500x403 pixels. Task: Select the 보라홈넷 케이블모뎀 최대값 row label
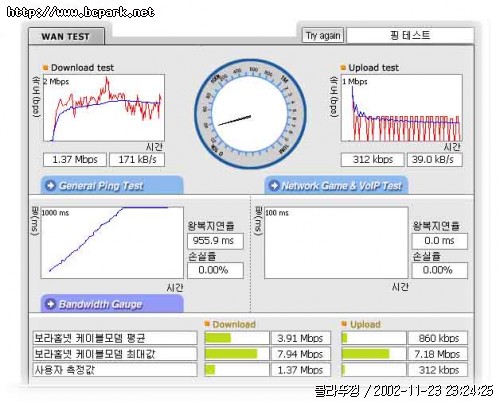coord(115,354)
